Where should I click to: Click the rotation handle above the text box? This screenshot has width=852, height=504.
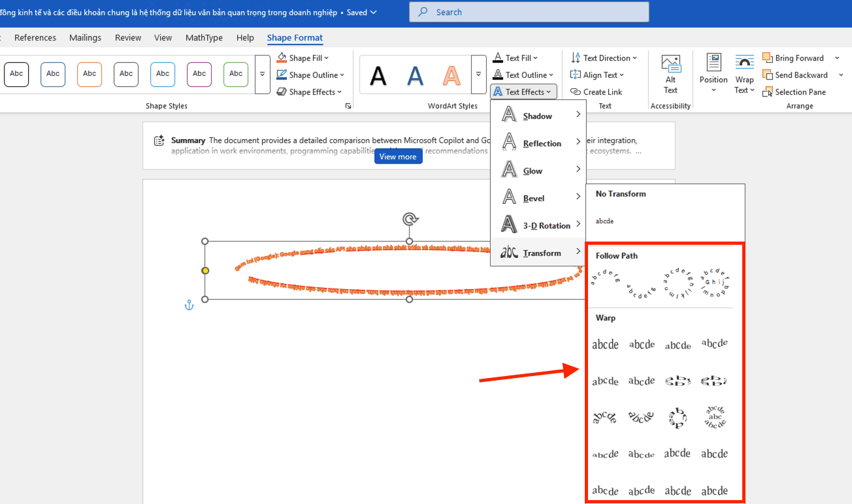[x=410, y=219]
